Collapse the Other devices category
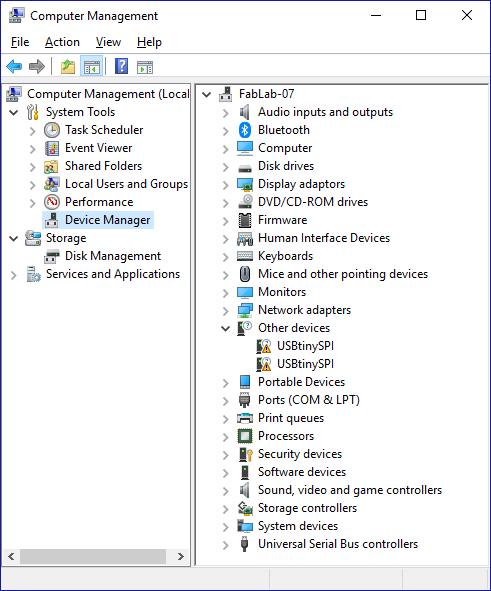Viewport: 491px width, 591px height. [x=225, y=329]
